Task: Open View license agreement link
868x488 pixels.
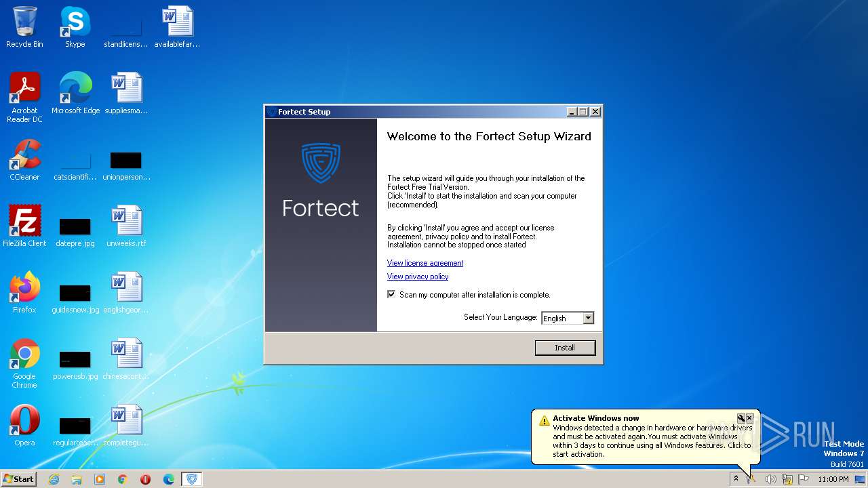Action: [x=425, y=263]
